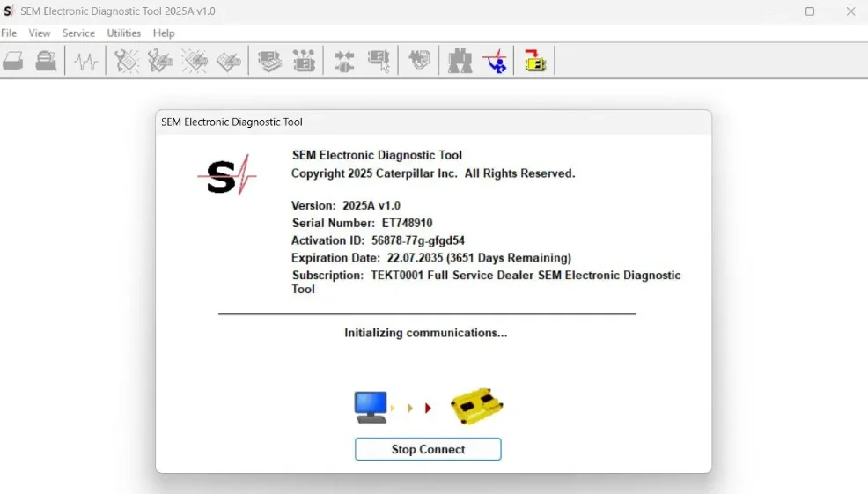The height and width of the screenshot is (494, 868).
Task: Click the yellow communication adapter image
Action: point(476,407)
